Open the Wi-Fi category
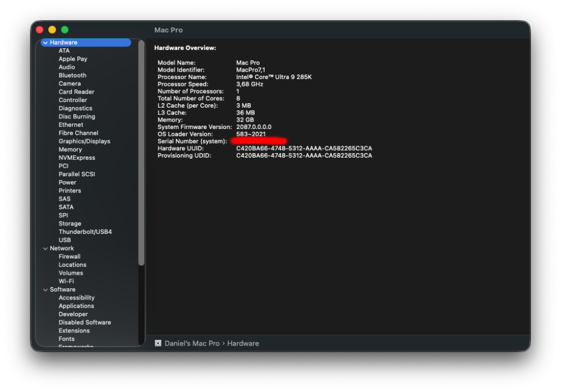 (x=66, y=281)
